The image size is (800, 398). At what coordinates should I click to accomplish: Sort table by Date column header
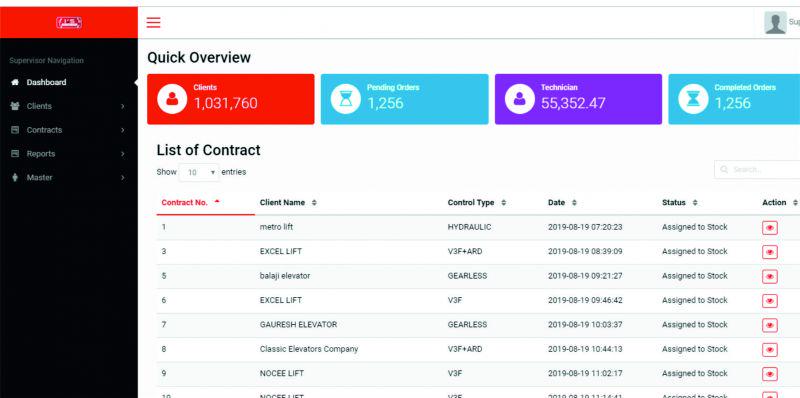tap(562, 203)
